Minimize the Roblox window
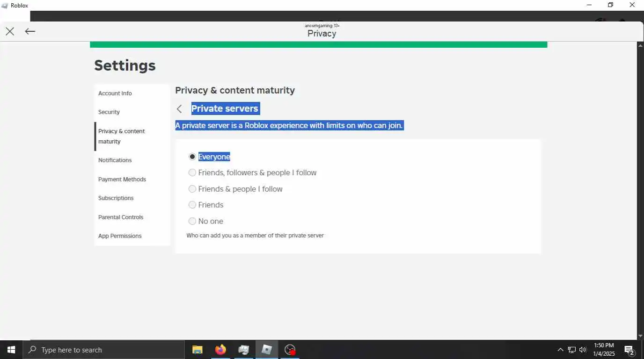The width and height of the screenshot is (644, 359). coord(589,5)
